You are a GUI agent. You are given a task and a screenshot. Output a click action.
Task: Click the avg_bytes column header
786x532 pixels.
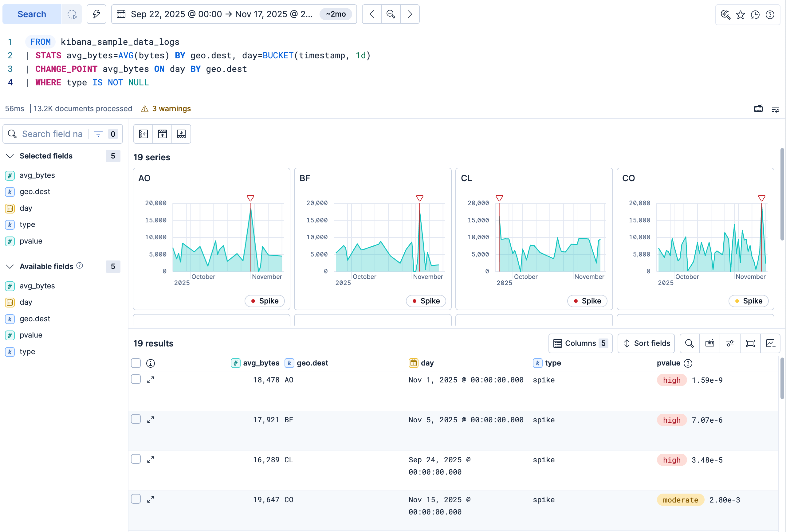coord(255,363)
